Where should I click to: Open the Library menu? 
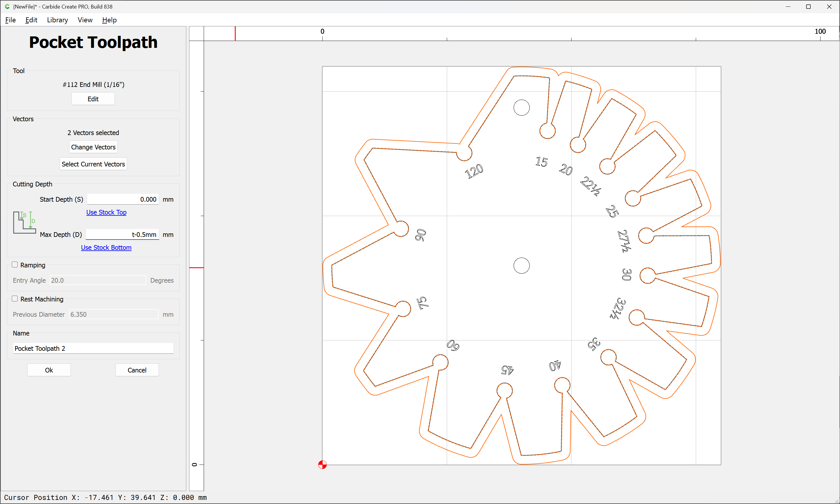pos(58,20)
